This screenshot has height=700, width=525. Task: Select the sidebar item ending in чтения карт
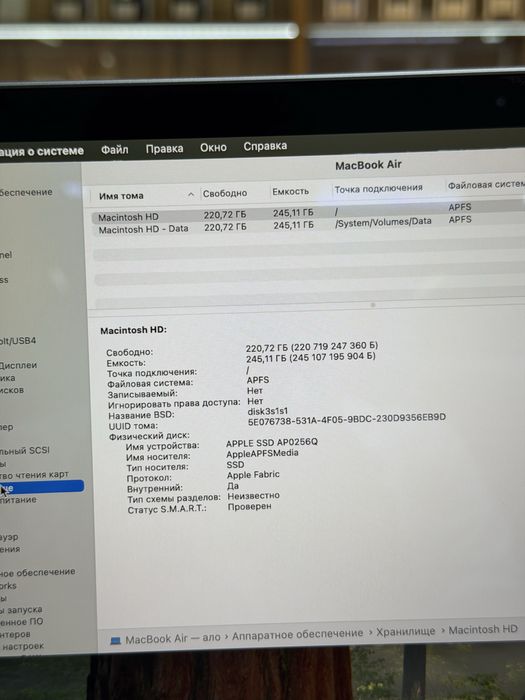[34, 475]
